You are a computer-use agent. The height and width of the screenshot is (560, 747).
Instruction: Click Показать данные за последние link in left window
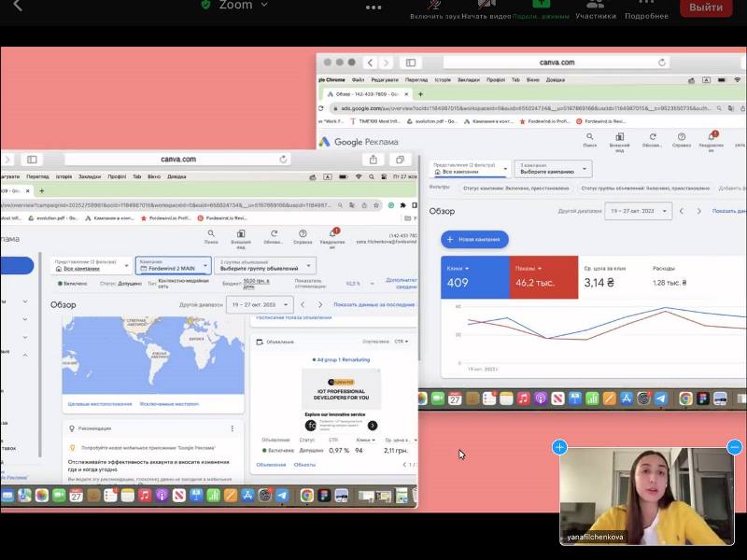pos(375,304)
